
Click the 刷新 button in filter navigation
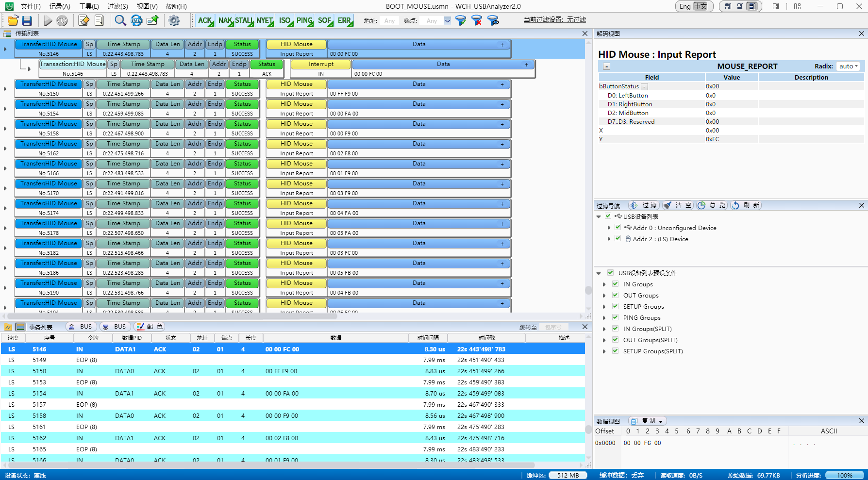(746, 205)
